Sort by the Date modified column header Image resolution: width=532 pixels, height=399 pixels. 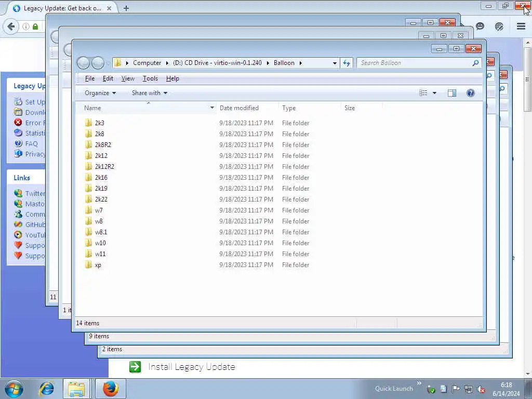point(247,108)
